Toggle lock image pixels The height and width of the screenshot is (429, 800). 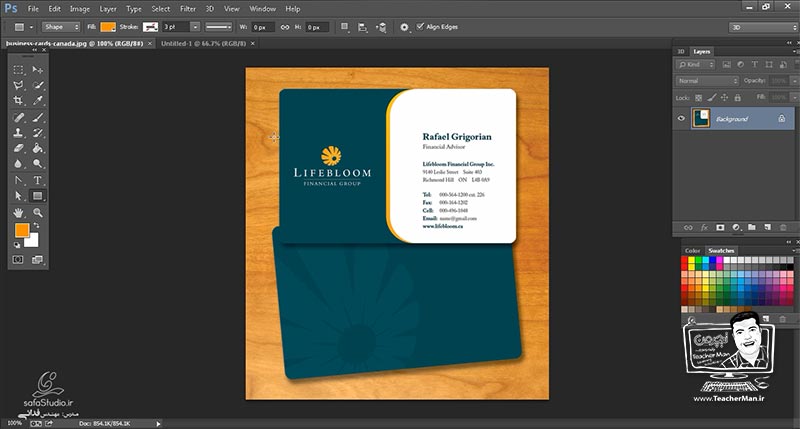[x=712, y=97]
